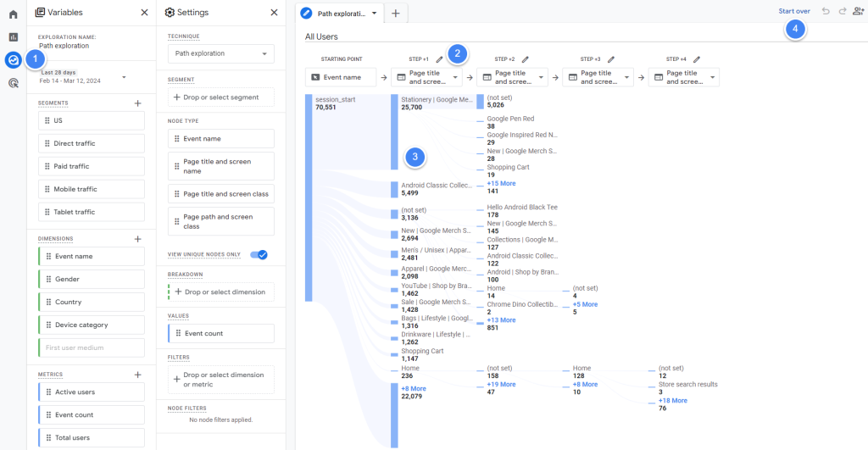Click the US segment drag handle

[47, 120]
